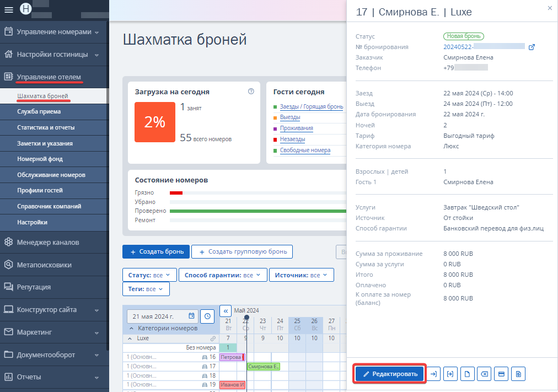Open the Статус: все filter dropdown
This screenshot has height=392, width=558.
(149, 275)
